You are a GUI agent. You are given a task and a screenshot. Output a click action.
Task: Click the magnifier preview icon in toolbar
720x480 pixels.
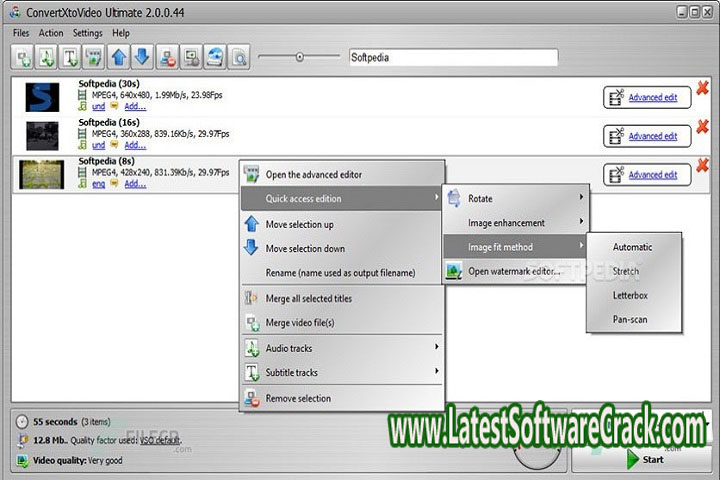239,58
